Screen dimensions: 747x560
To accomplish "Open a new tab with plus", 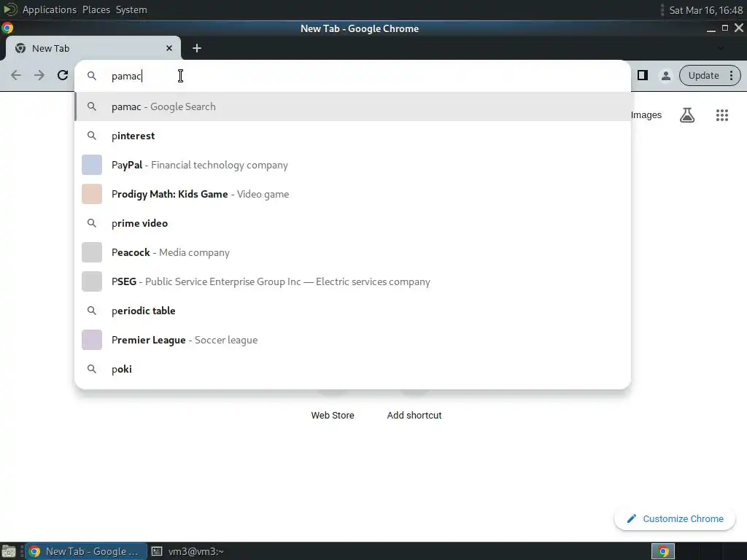I will [197, 48].
